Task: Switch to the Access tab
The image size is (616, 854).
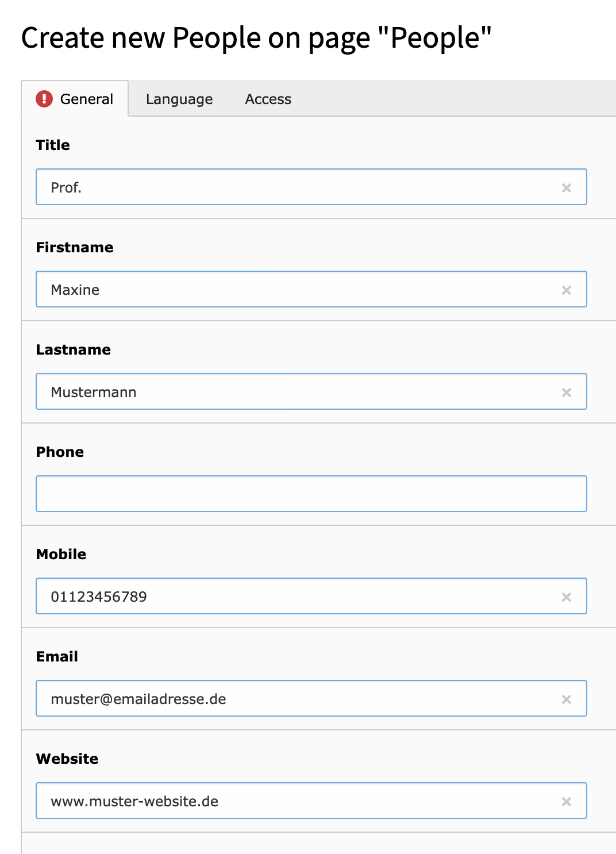Action: pyautogui.click(x=268, y=99)
